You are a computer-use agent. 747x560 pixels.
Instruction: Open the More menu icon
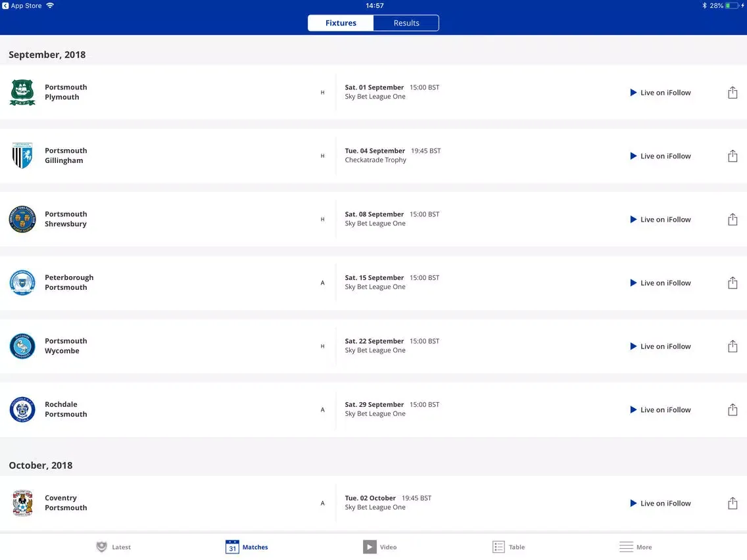click(626, 547)
